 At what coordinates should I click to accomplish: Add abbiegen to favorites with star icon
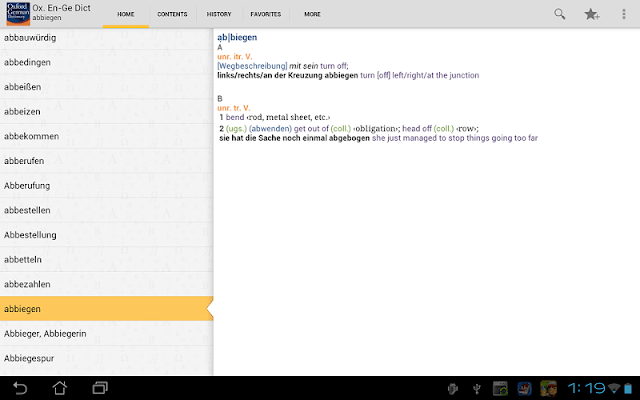coord(591,14)
